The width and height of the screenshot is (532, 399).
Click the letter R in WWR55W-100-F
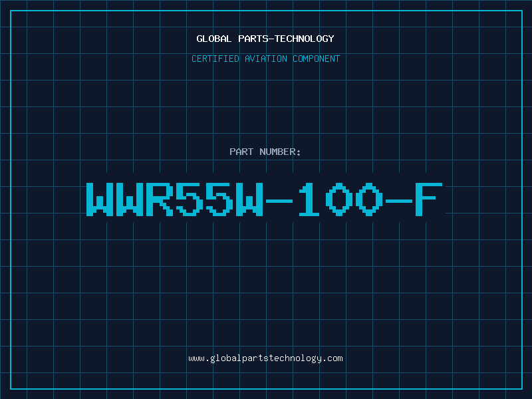tap(160, 199)
